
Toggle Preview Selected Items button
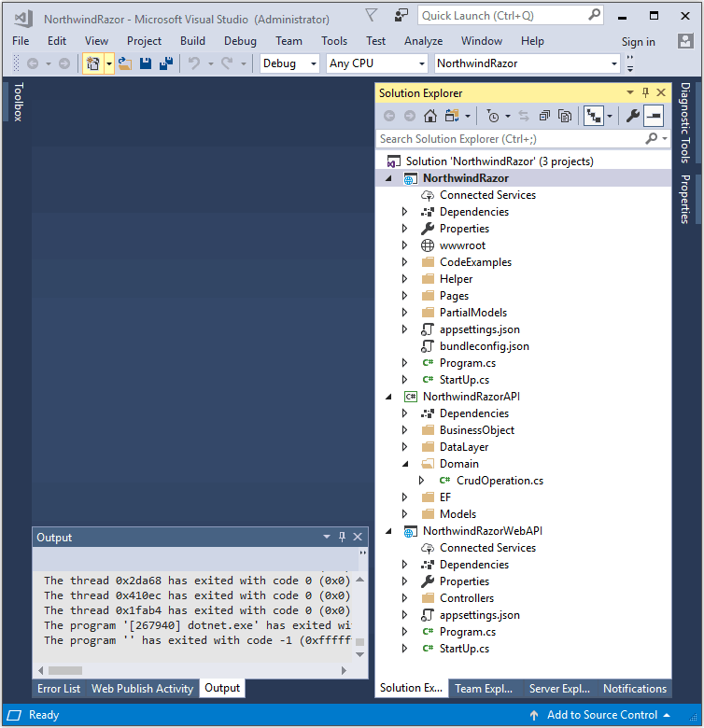click(x=654, y=116)
